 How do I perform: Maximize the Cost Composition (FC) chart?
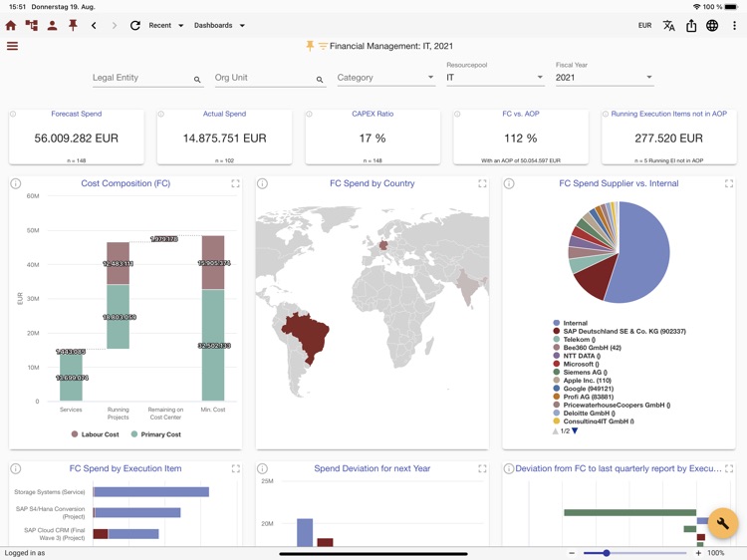[x=235, y=183]
